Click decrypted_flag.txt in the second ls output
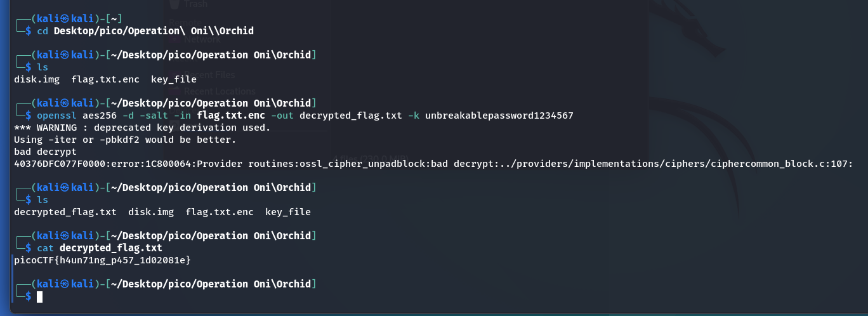868x316 pixels. tap(65, 212)
